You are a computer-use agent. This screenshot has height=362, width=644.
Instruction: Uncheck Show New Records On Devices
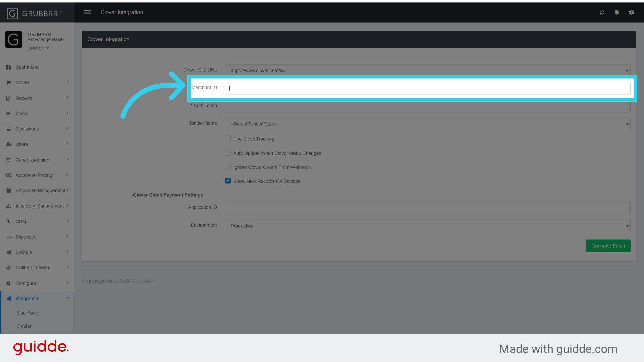[x=228, y=181]
